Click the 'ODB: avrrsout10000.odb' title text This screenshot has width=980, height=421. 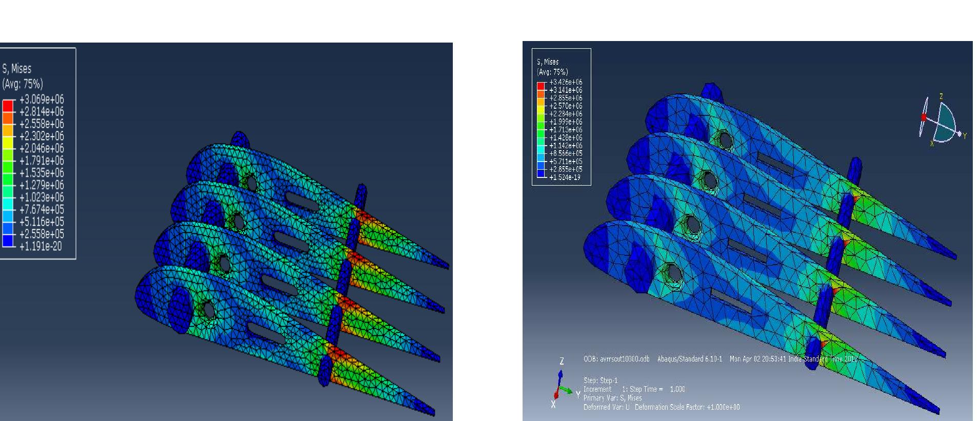(x=616, y=359)
